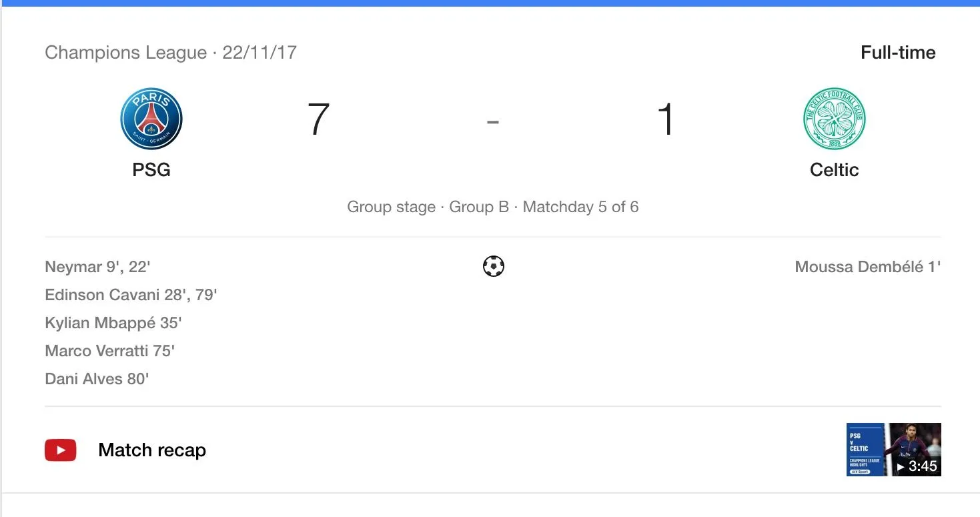
Task: Click the red YouTube play icon
Action: coord(61,450)
